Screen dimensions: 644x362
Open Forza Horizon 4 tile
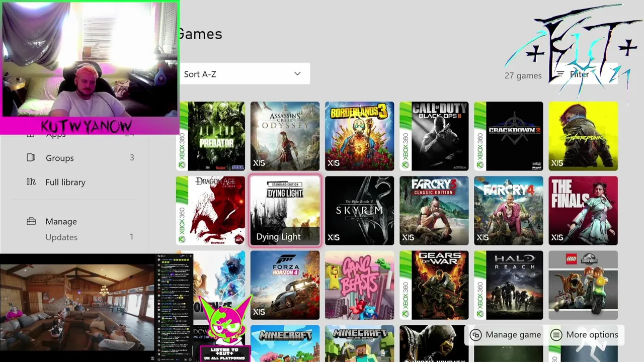(x=285, y=285)
